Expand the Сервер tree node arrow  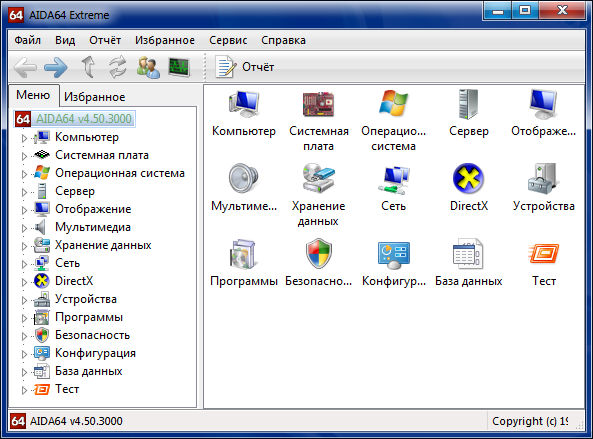[24, 192]
